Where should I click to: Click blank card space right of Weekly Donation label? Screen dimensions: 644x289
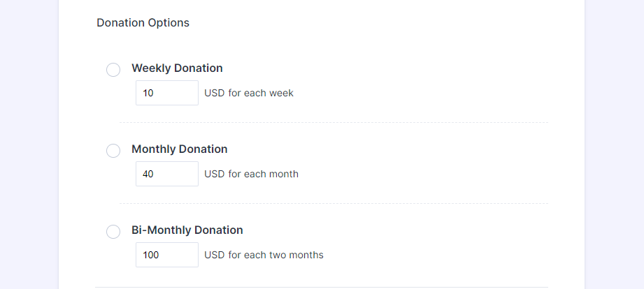385,68
